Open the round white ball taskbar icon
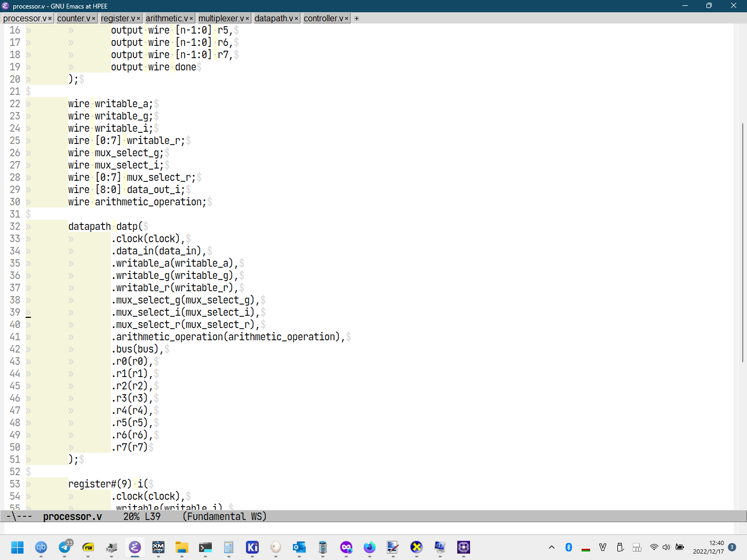747x560 pixels. 276,547
